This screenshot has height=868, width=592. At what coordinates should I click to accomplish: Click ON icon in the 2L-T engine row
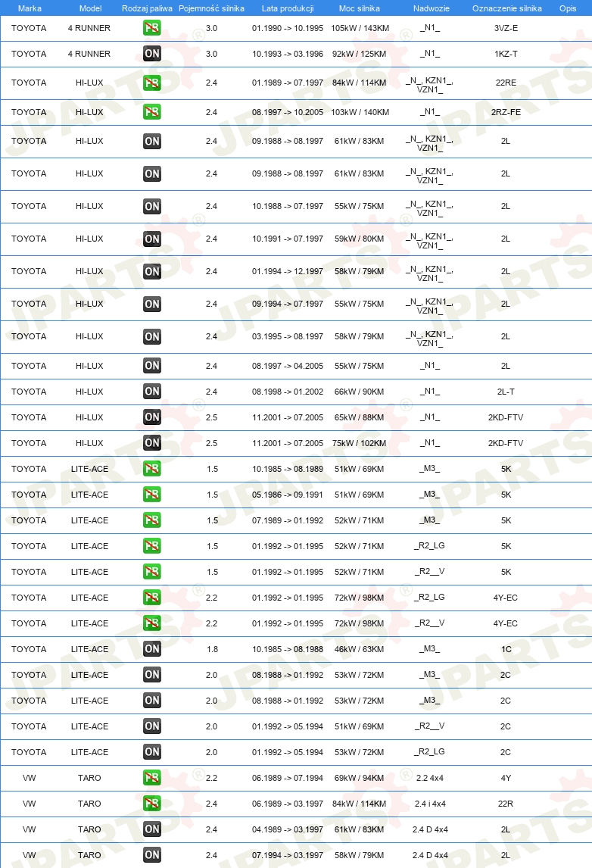(x=151, y=392)
